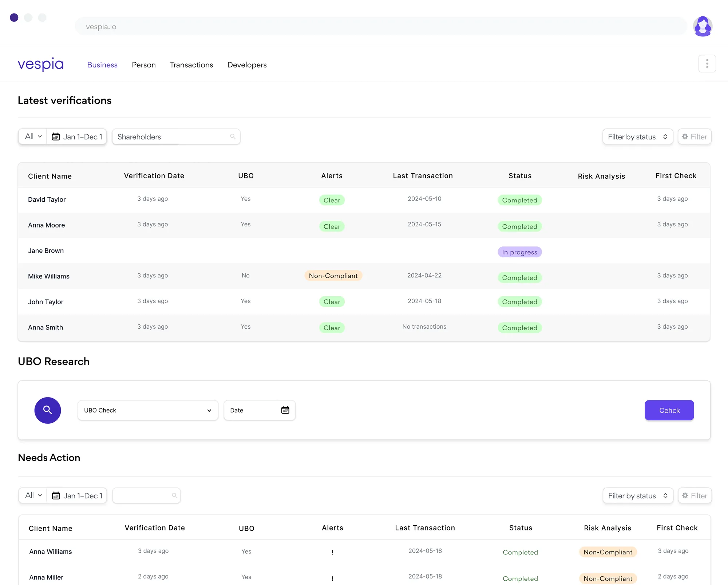728x585 pixels.
Task: Select the John Taylor row name
Action: 46,302
